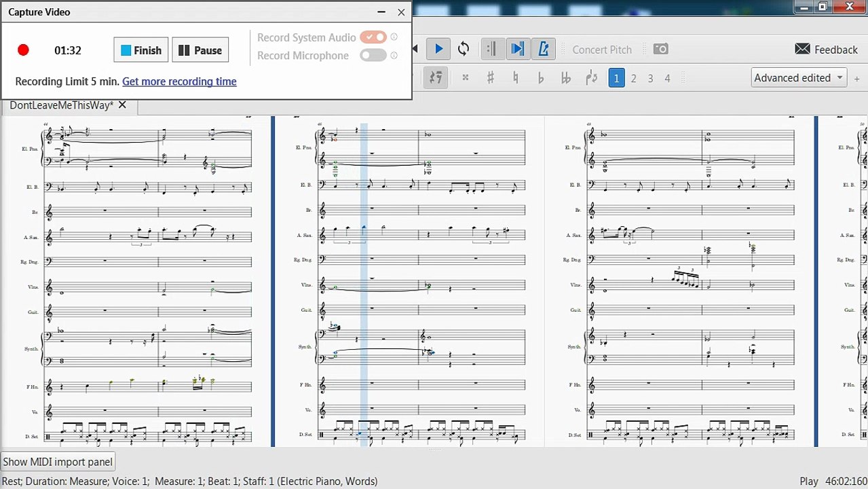Image resolution: width=868 pixels, height=489 pixels.
Task: Toggle loop playback icon
Action: point(464,49)
